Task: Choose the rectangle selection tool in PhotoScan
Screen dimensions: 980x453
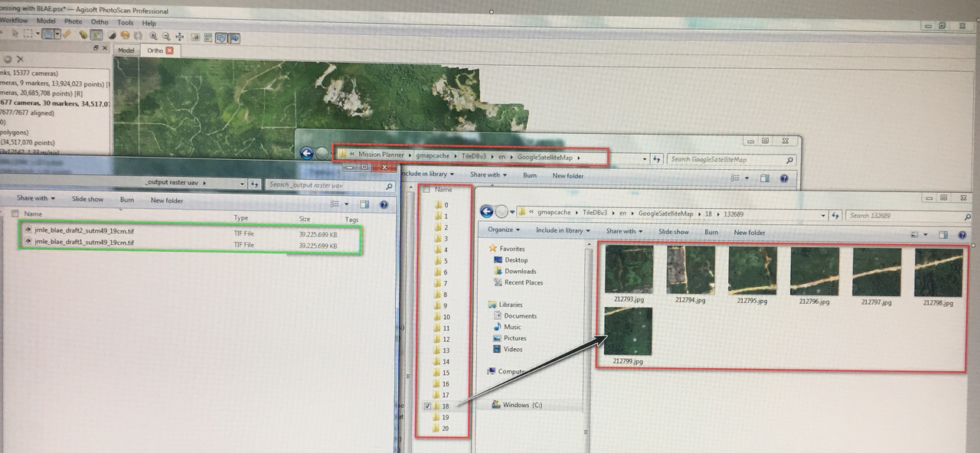Action: (28, 33)
